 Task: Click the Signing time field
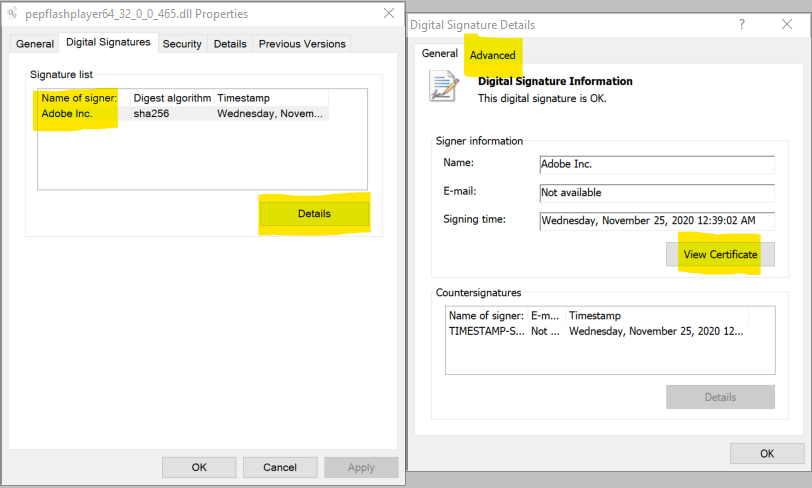[656, 221]
